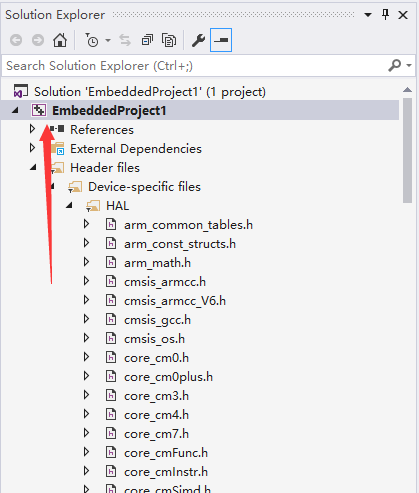419x493 pixels.
Task: Collapse the HAL folder
Action: 69,205
